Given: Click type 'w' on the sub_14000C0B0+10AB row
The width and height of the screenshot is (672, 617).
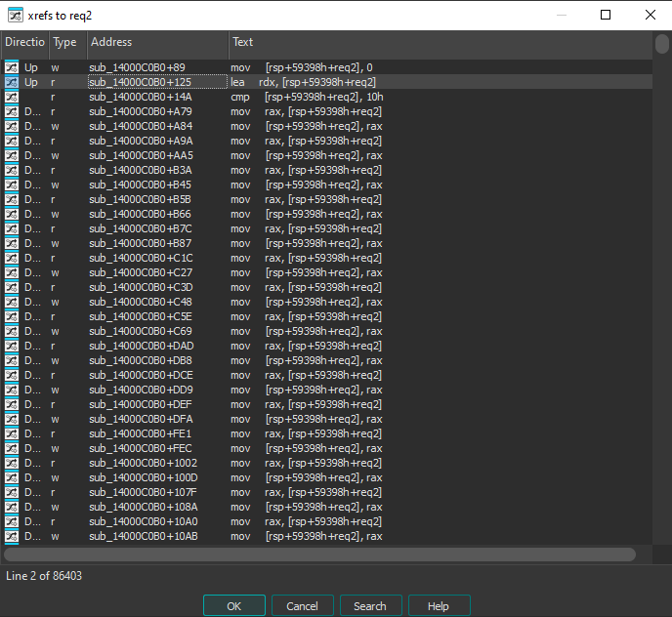Looking at the screenshot, I should tap(55, 536).
